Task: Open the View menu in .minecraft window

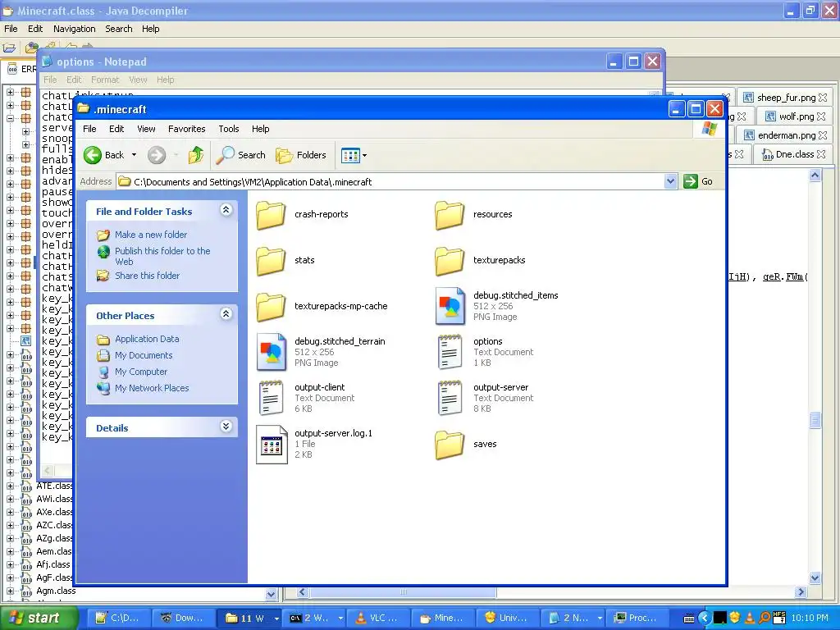Action: (x=146, y=129)
